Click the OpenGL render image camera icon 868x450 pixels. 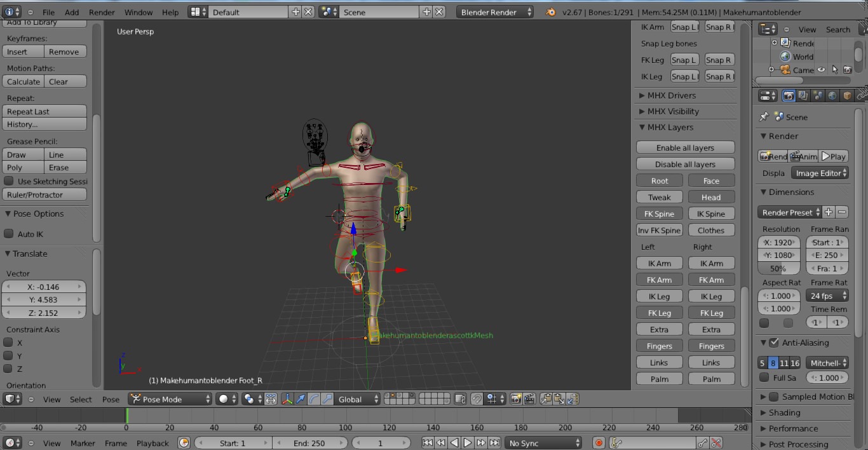pyautogui.click(x=515, y=399)
